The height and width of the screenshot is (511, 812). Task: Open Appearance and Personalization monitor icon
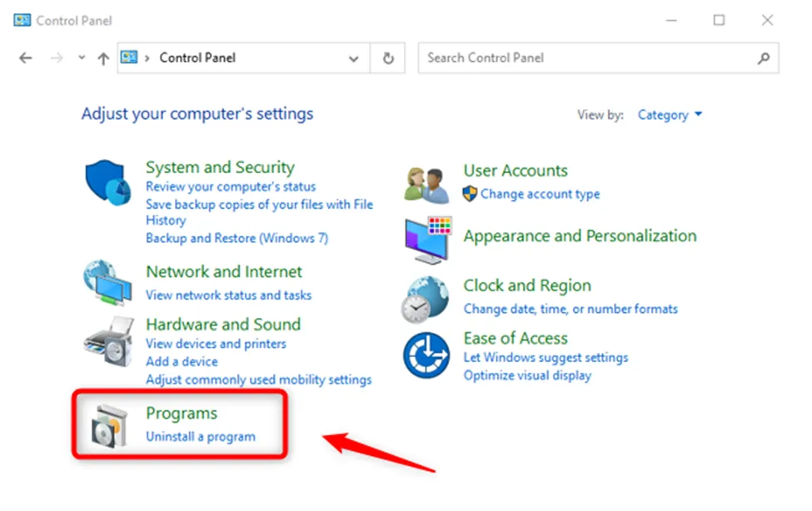click(428, 240)
